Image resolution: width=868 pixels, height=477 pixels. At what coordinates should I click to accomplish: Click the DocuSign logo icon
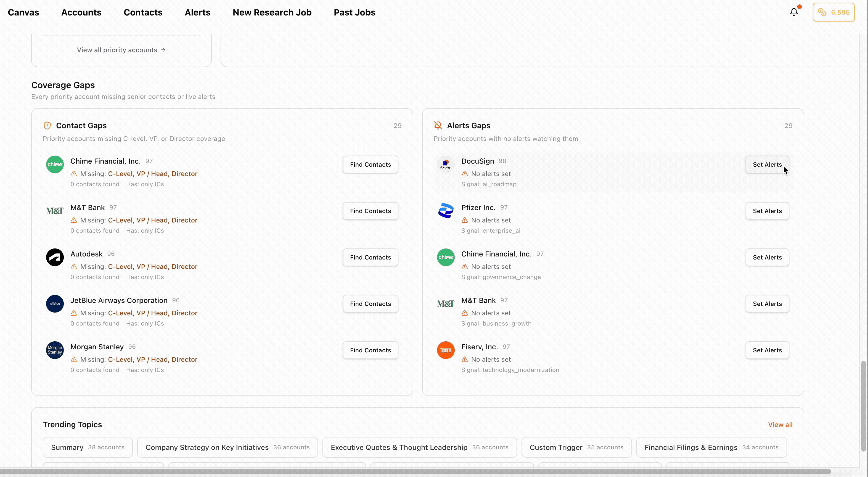point(446,165)
